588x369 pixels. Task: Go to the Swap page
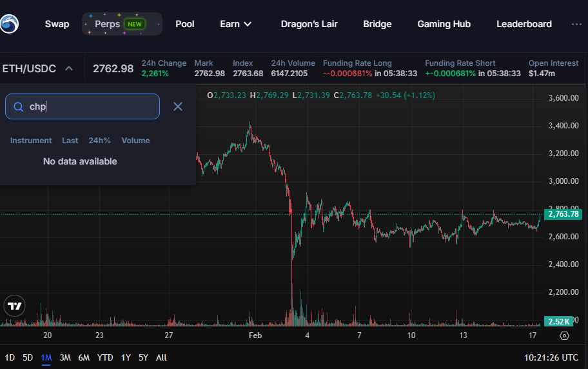[x=57, y=24]
